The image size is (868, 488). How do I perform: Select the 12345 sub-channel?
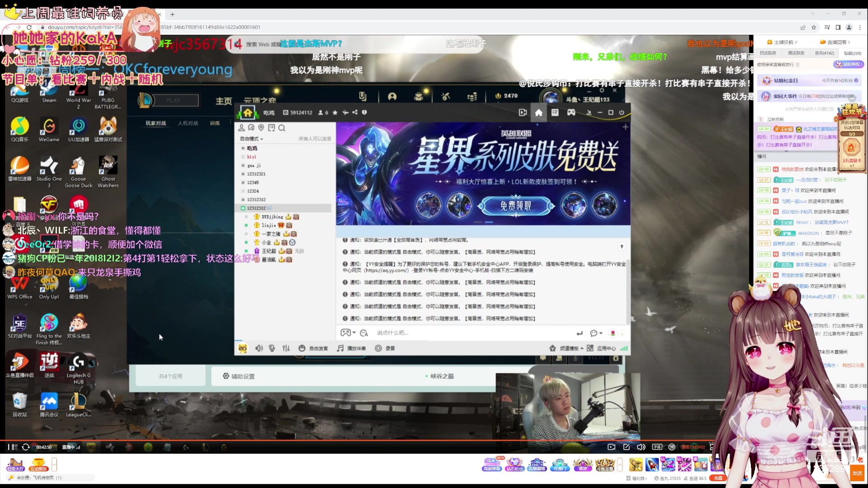(253, 183)
